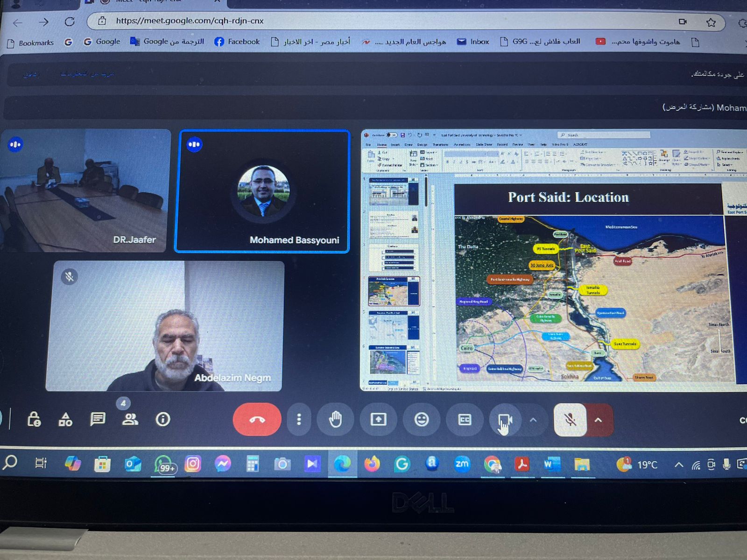Select Abdelazim Negm's video tile
Screen dimensions: 747x560
pos(165,326)
